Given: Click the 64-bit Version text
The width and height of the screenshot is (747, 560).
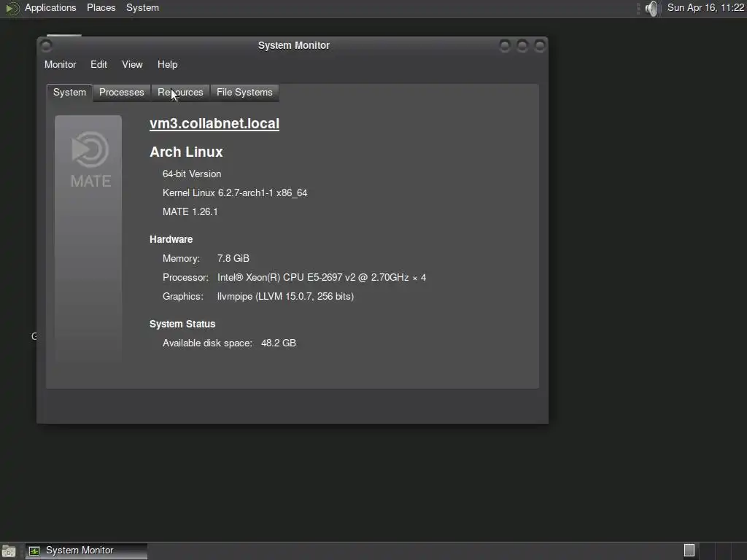Looking at the screenshot, I should click(192, 174).
